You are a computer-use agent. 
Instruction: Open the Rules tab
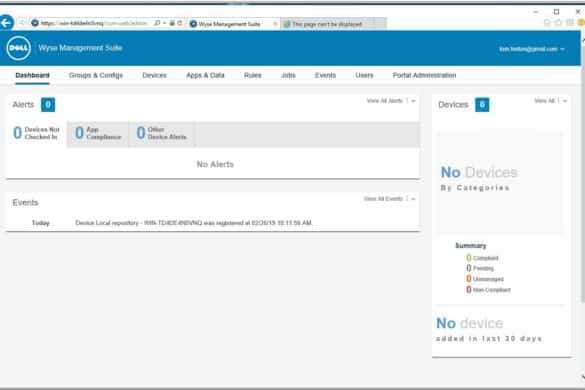click(x=253, y=75)
